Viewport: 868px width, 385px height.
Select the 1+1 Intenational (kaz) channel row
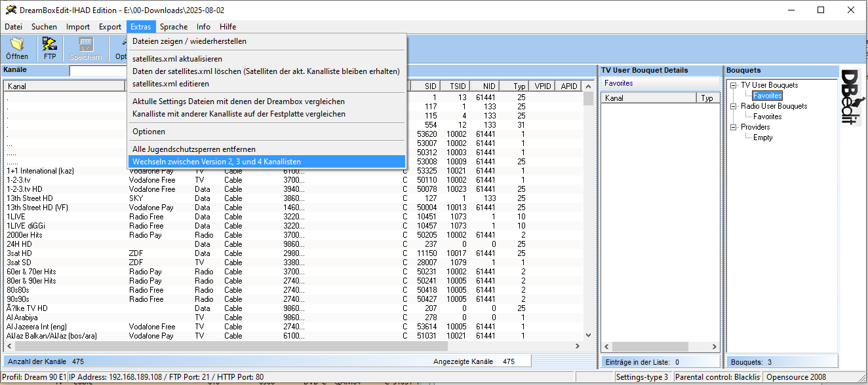(x=293, y=171)
